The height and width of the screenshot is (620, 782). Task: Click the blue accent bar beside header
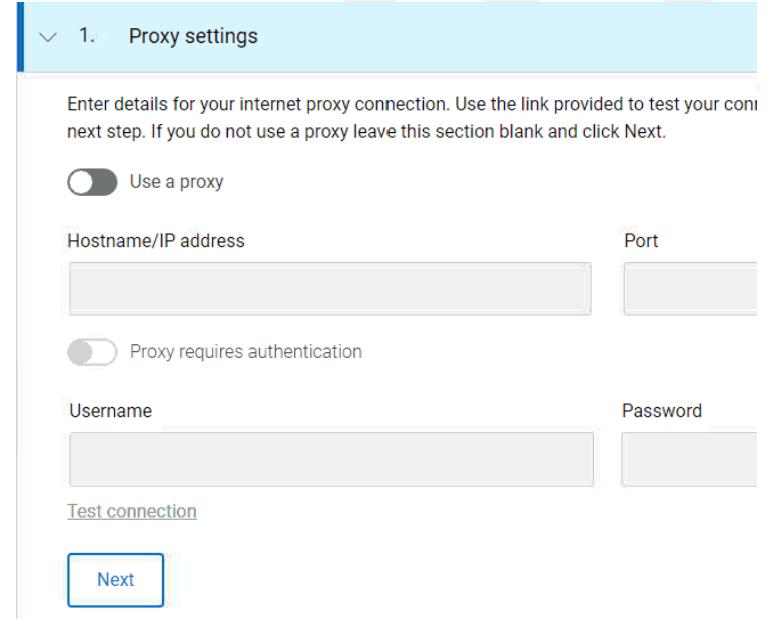pyautogui.click(x=19, y=37)
